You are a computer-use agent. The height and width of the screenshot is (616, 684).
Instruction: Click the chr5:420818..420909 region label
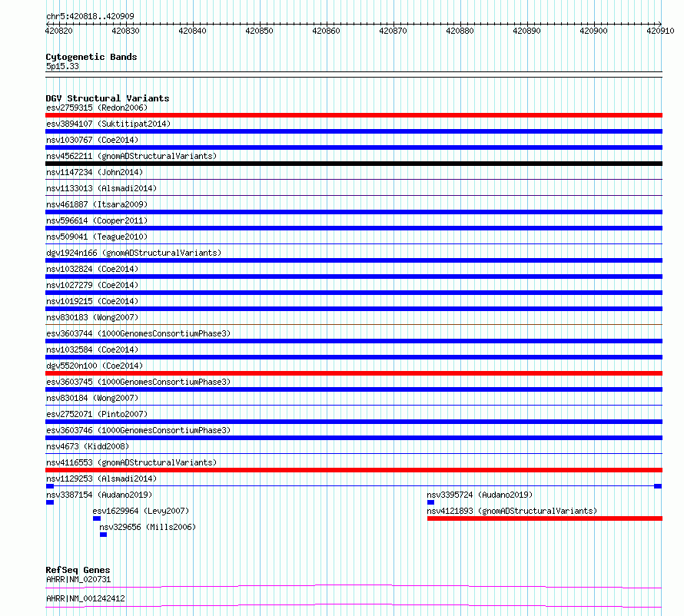(90, 16)
